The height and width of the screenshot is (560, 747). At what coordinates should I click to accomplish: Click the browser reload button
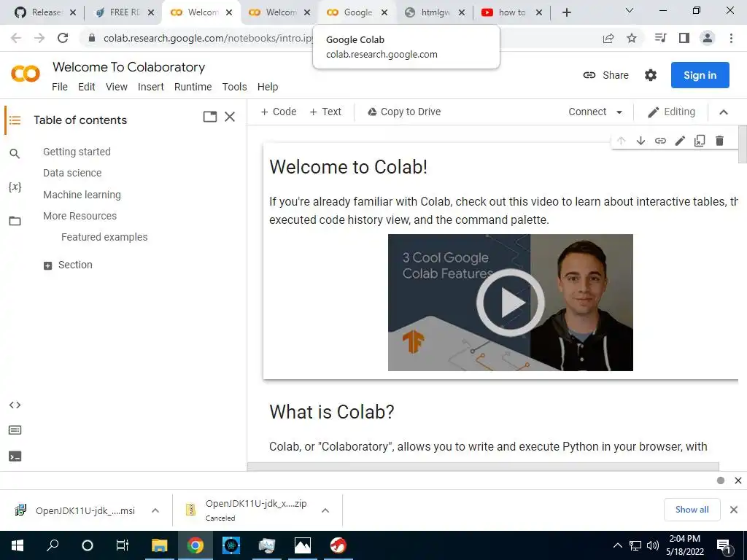tap(63, 38)
